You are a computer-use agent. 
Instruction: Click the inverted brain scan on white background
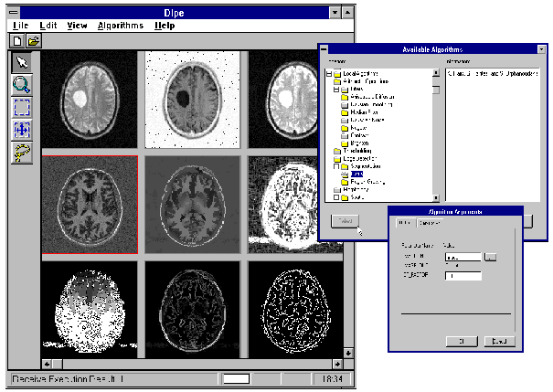pyautogui.click(x=193, y=100)
